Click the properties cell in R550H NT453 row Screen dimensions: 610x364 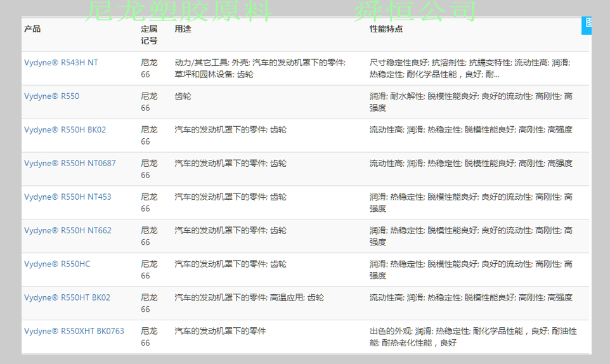click(471, 203)
